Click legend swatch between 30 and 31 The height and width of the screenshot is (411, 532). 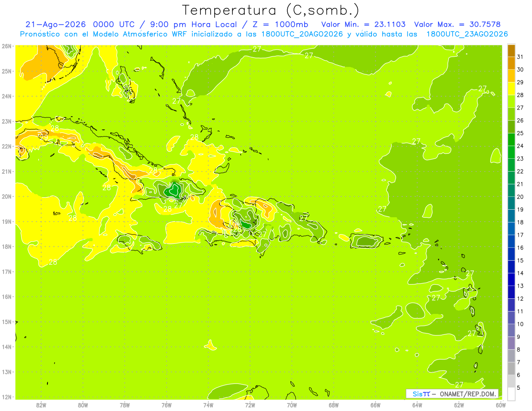point(511,63)
